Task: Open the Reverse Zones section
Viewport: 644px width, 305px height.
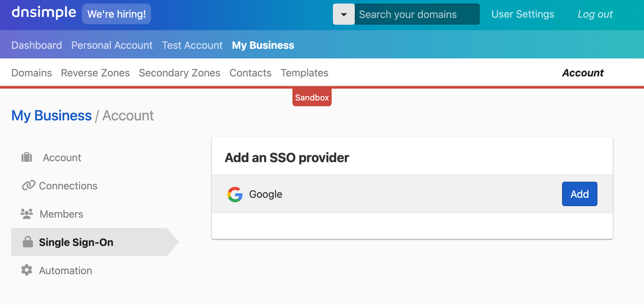Action: click(x=95, y=73)
